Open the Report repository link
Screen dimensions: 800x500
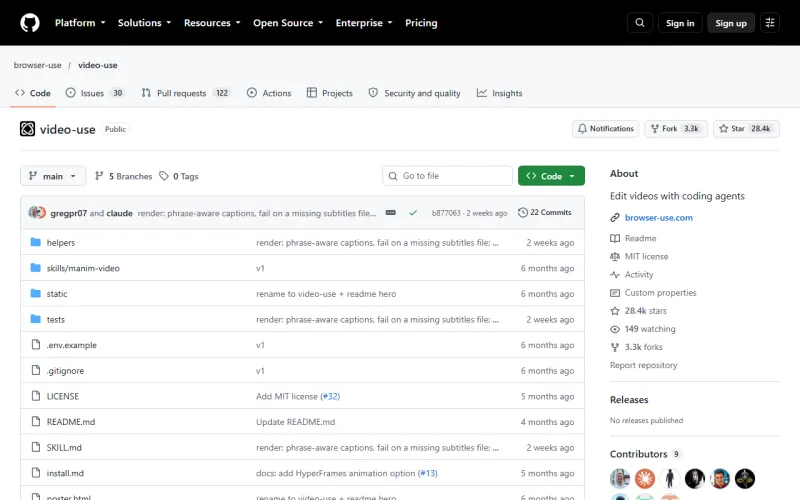(x=643, y=365)
